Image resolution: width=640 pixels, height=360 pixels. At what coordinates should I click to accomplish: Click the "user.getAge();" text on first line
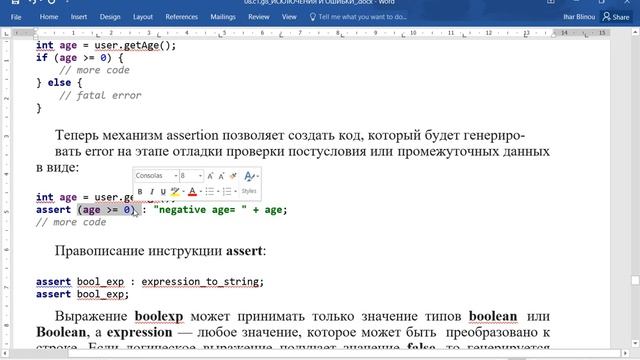(135, 45)
